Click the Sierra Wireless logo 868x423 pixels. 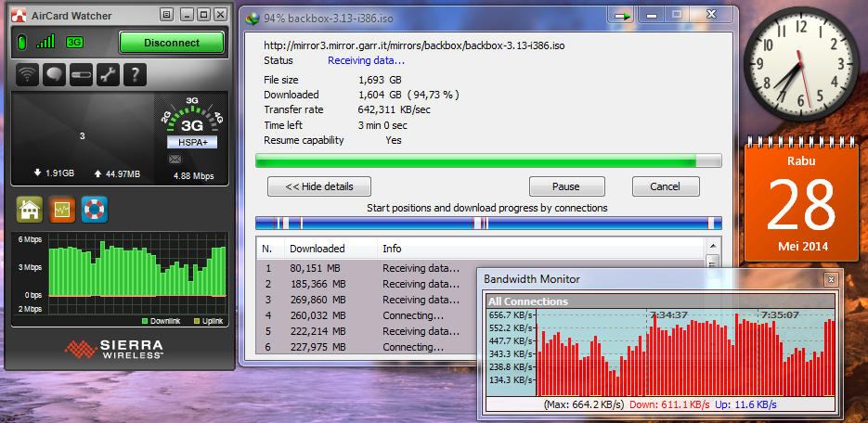click(114, 349)
